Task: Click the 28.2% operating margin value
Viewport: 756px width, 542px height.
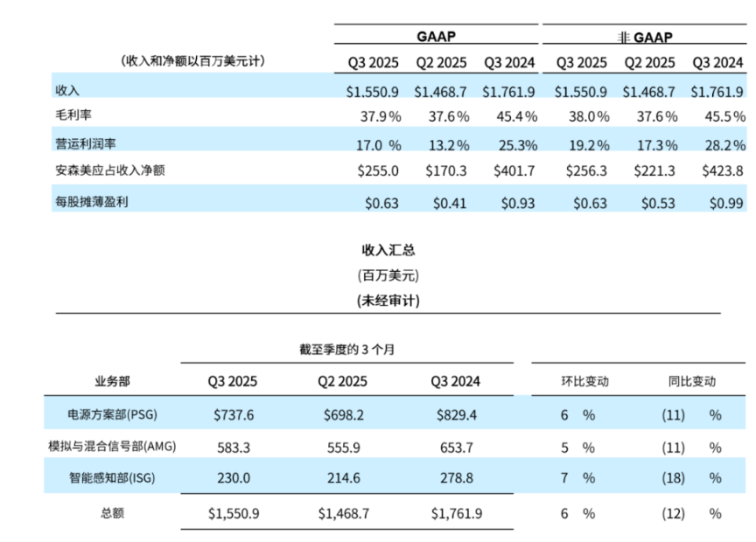Action: (x=725, y=145)
